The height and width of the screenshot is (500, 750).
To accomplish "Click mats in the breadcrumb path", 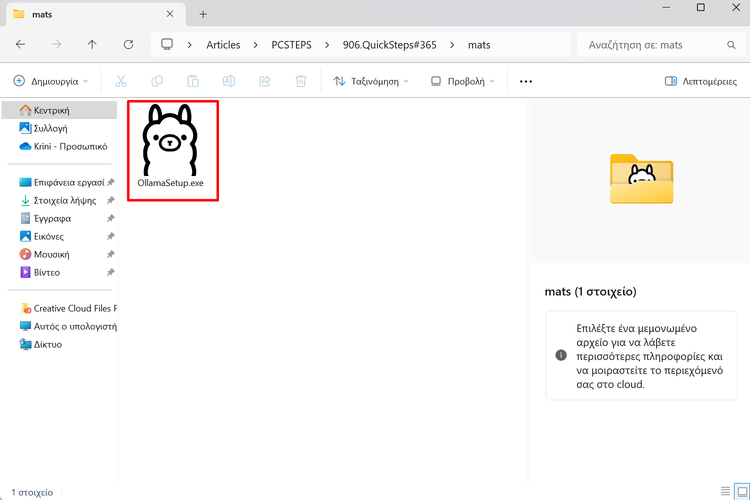I will point(479,45).
